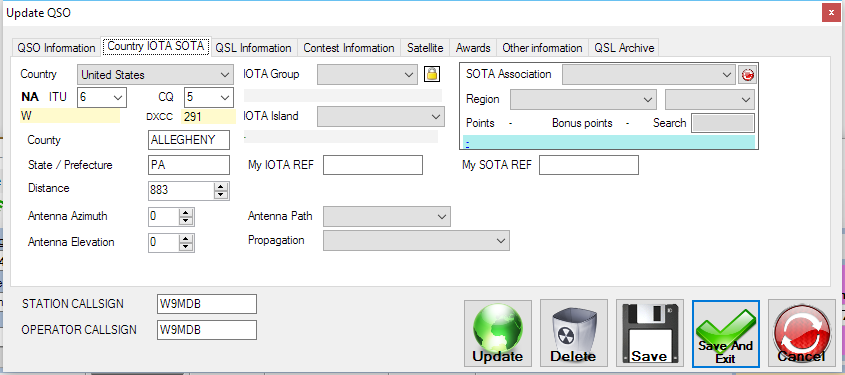Viewport: 845px width, 375px height.
Task: Click the prefix field showing W
Action: 70,116
